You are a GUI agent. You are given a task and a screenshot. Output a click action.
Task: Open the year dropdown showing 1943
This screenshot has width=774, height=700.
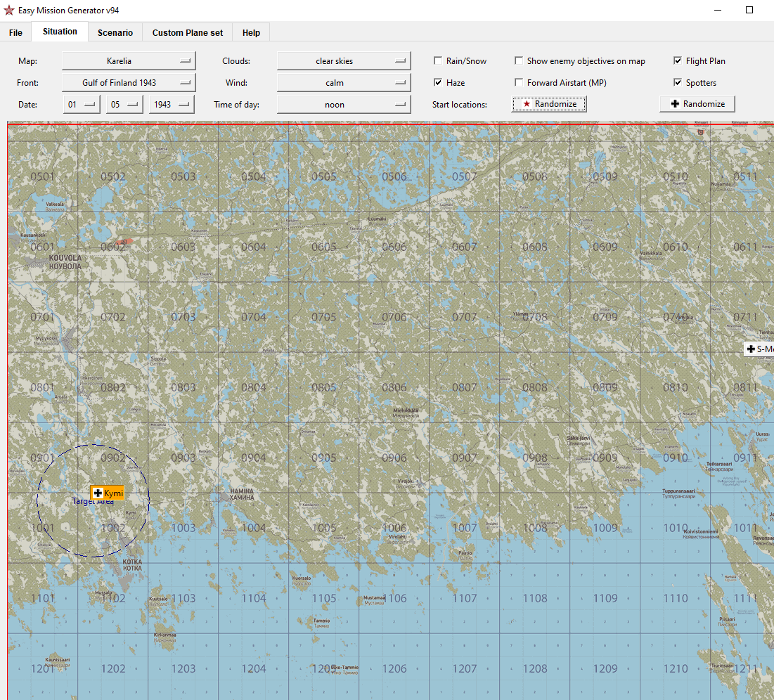pos(172,105)
